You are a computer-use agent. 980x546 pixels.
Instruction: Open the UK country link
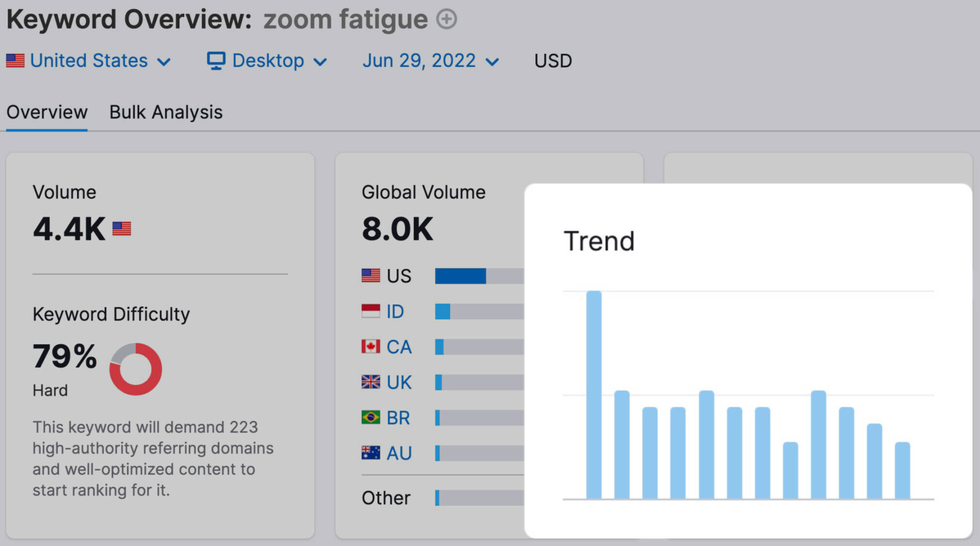click(399, 382)
